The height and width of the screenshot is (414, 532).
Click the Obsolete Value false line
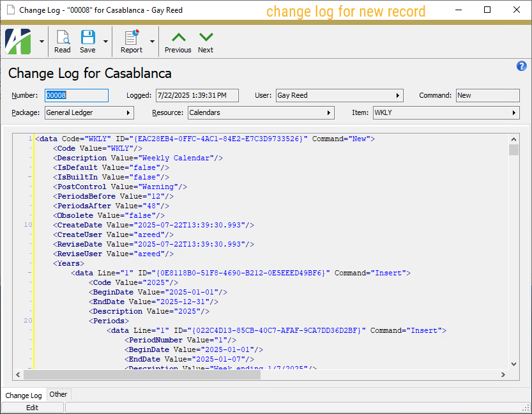[109, 215]
